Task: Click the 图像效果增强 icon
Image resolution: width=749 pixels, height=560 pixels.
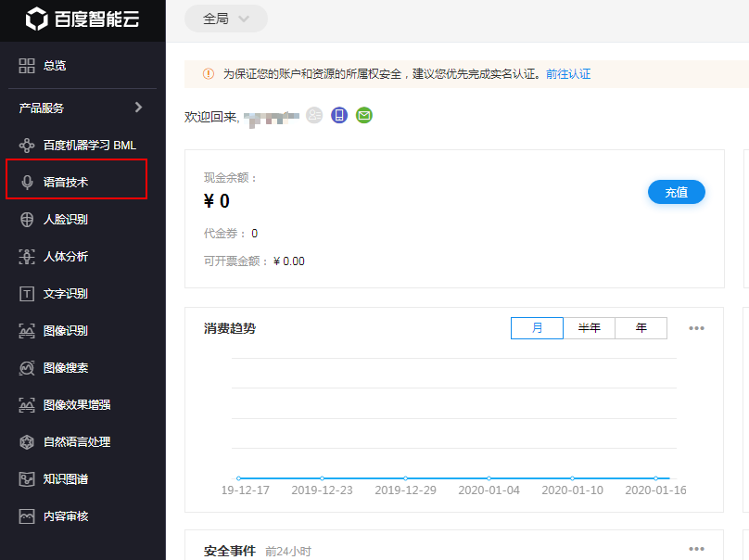Action: [x=27, y=405]
